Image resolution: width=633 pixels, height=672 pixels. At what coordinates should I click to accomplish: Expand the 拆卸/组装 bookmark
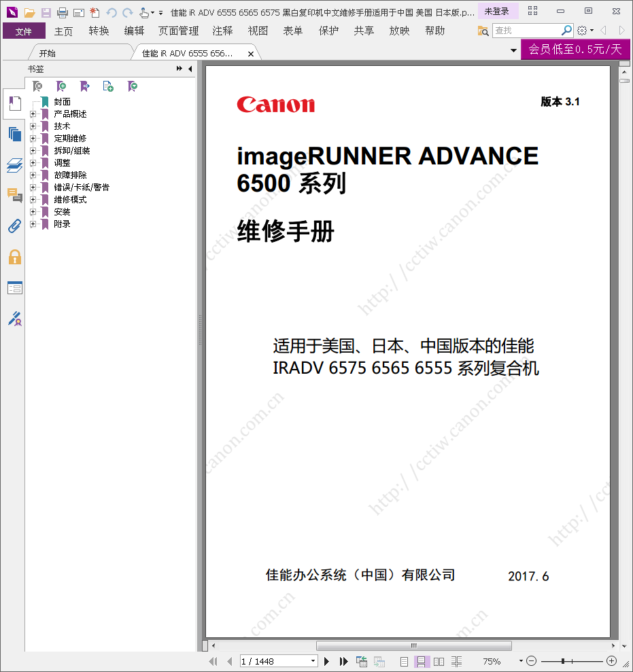point(33,150)
